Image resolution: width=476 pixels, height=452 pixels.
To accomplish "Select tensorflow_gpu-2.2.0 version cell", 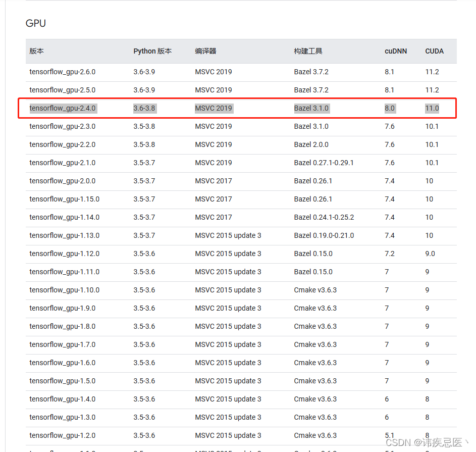I will [63, 144].
